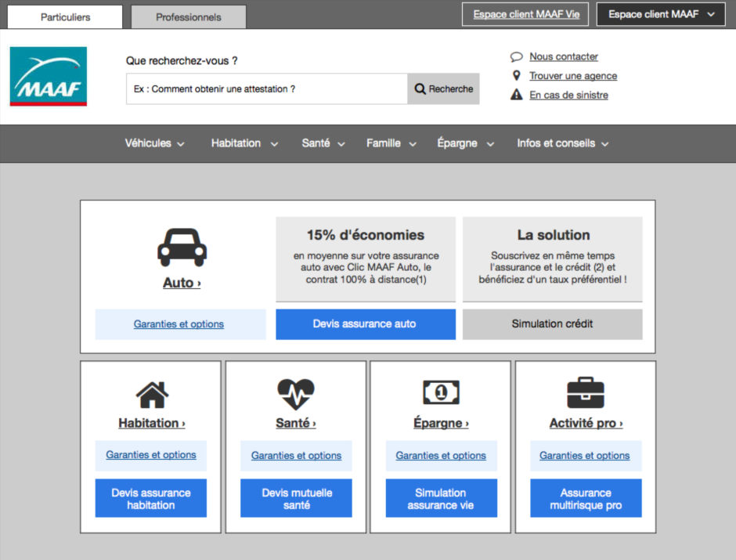The image size is (736, 560).
Task: Click Devis mutuelle santé button
Action: point(296,498)
